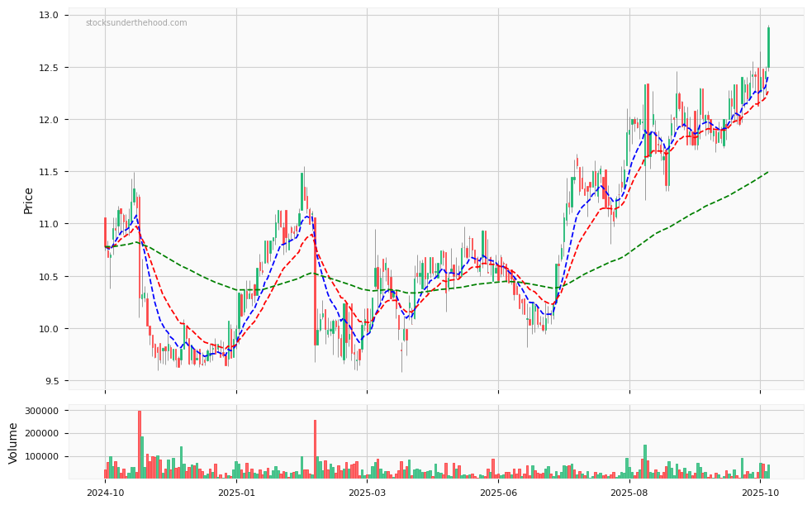Click the right end of the green dashed average line
This screenshot has width=812, height=505.
tap(767, 172)
